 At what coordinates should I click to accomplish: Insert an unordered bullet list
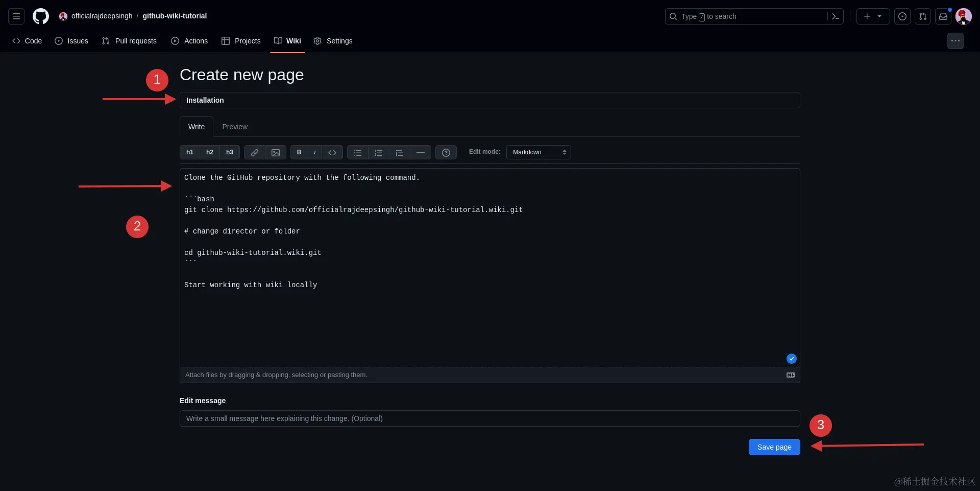click(x=358, y=152)
